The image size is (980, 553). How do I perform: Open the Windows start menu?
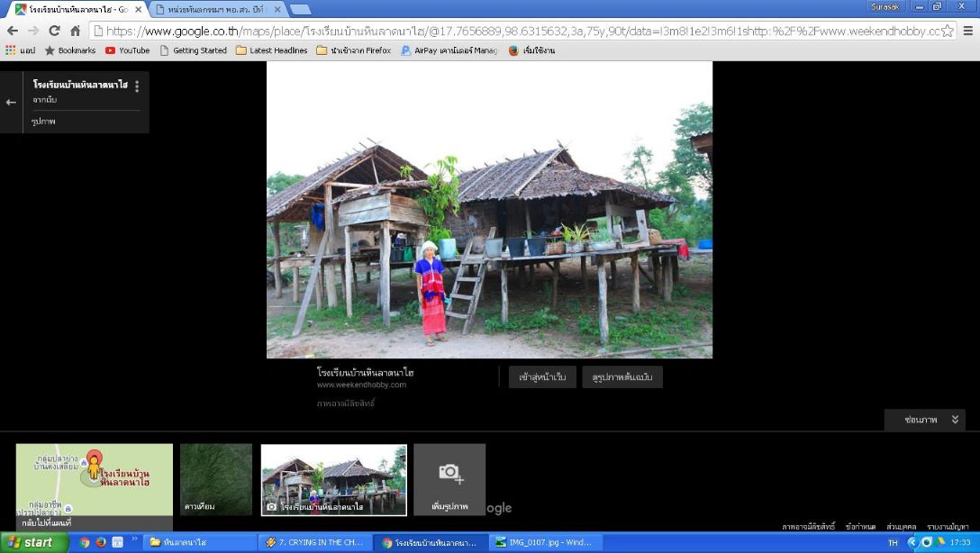33,542
